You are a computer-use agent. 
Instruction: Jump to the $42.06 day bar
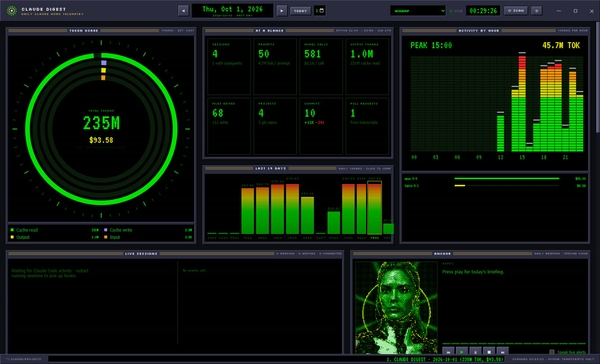[x=307, y=215]
